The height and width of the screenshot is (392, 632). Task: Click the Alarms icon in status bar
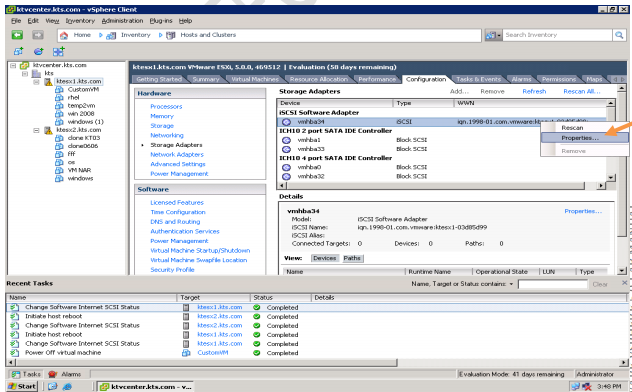click(x=52, y=374)
